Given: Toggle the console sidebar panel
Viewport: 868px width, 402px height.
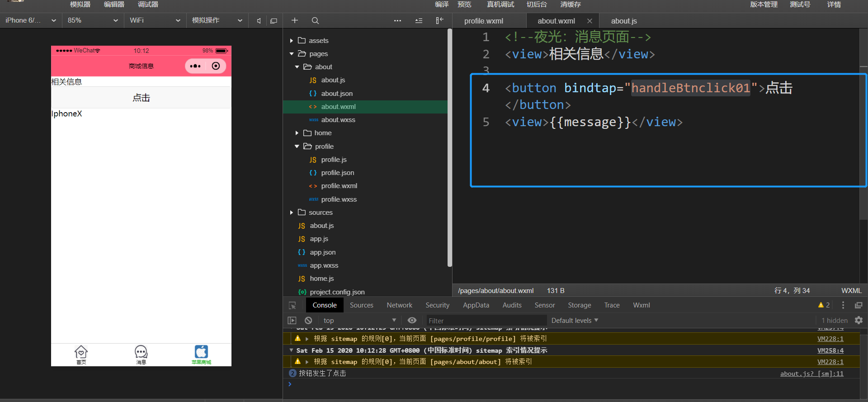Looking at the screenshot, I should [292, 320].
